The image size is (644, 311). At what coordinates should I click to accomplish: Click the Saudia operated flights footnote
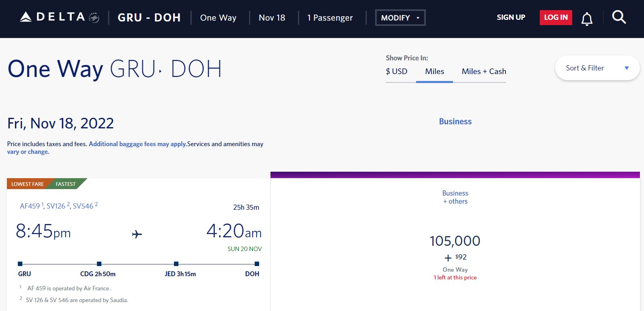tap(77, 300)
